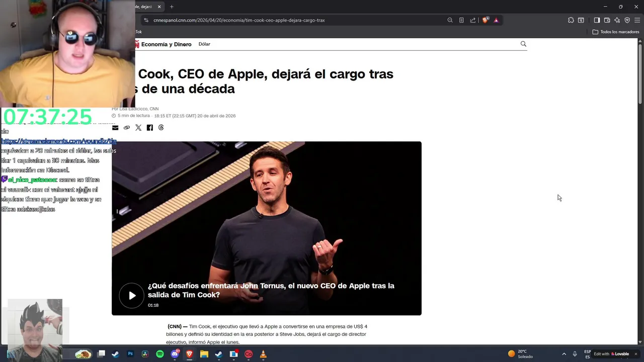Play the John Ternus video
The width and height of the screenshot is (644, 362).
[x=131, y=296]
